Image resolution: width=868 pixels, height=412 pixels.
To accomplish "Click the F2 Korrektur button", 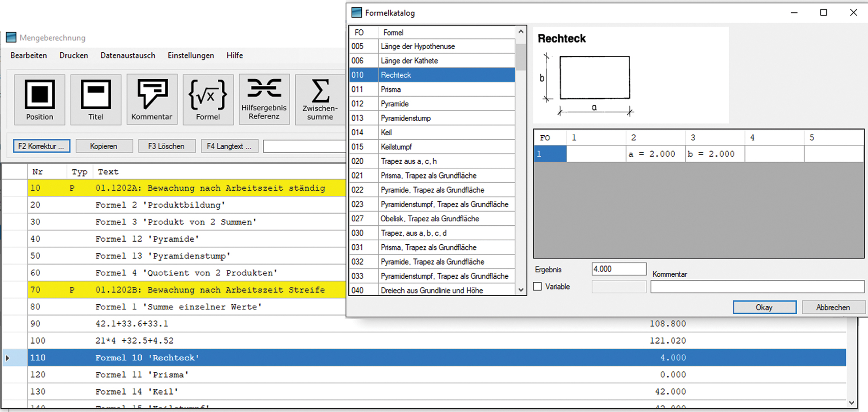I will [41, 146].
